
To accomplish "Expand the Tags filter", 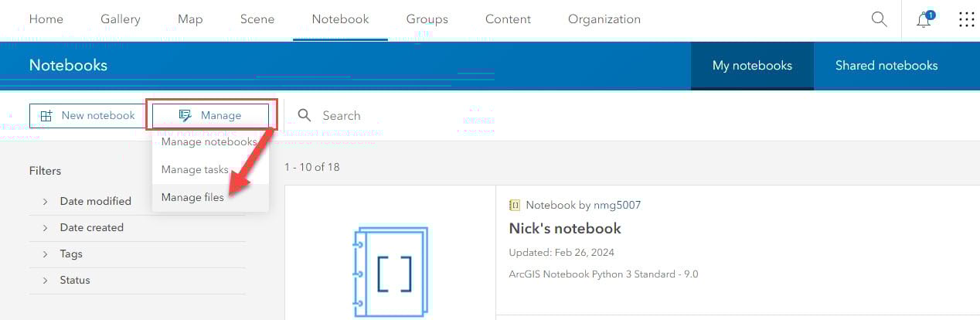I will pyautogui.click(x=45, y=254).
